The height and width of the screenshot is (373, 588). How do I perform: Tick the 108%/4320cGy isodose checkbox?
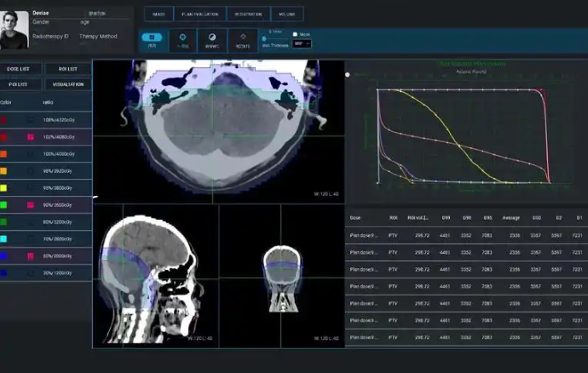(x=31, y=120)
